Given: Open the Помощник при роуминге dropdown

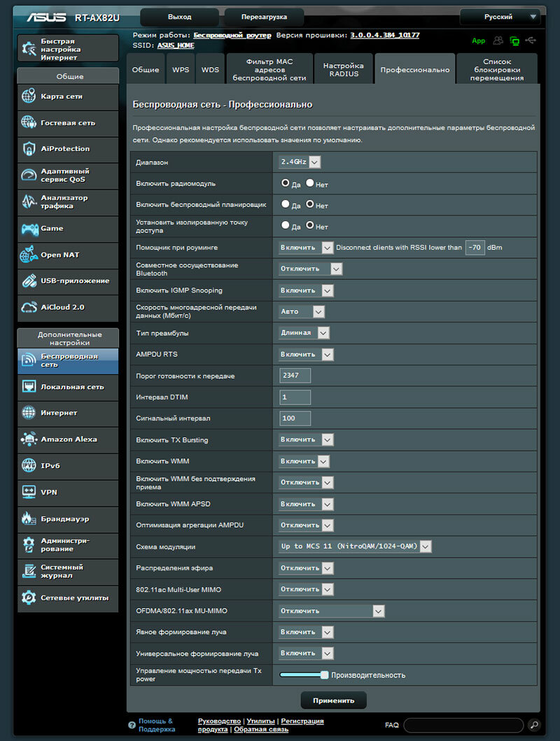Looking at the screenshot, I should 306,248.
